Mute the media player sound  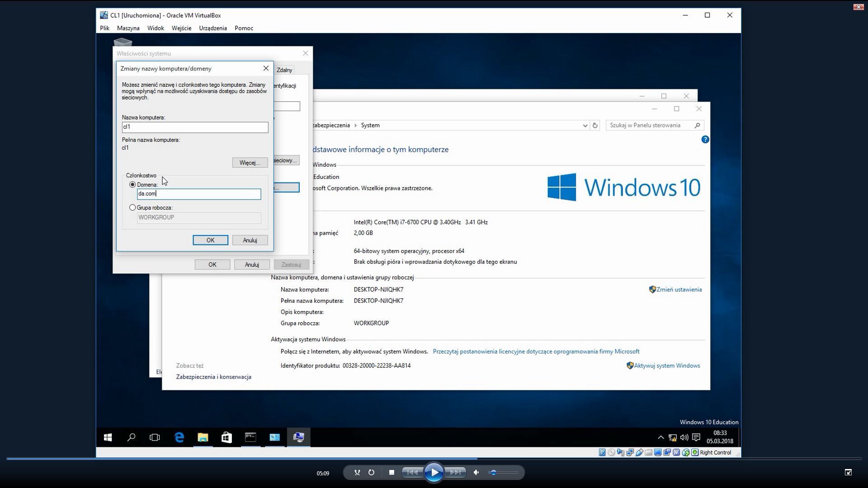476,473
